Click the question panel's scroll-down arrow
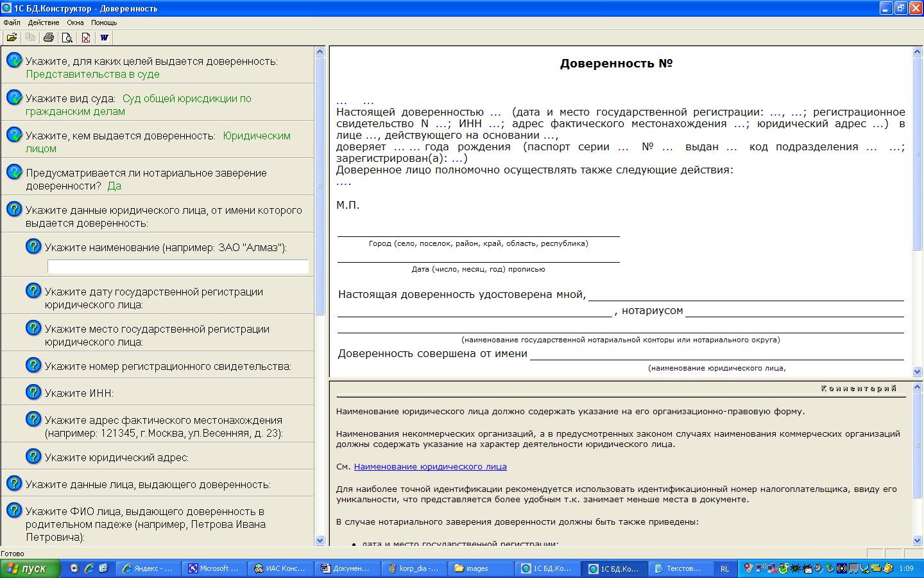This screenshot has height=578, width=924. pos(320,541)
